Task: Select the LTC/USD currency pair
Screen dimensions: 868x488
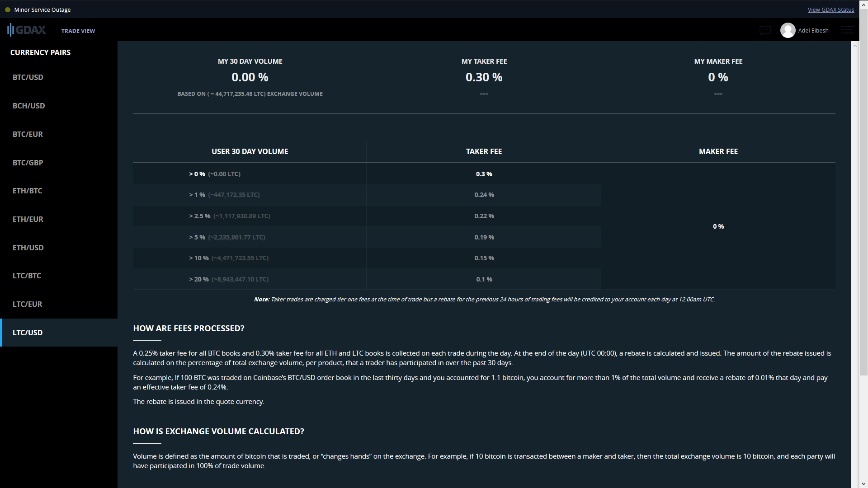Action: click(x=59, y=333)
